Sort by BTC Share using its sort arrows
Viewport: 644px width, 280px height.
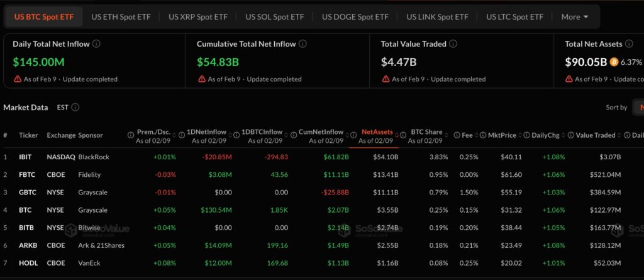pyautogui.click(x=446, y=135)
